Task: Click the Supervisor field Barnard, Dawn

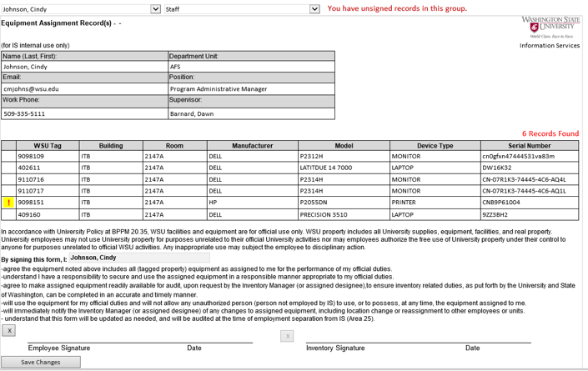Action: point(250,113)
